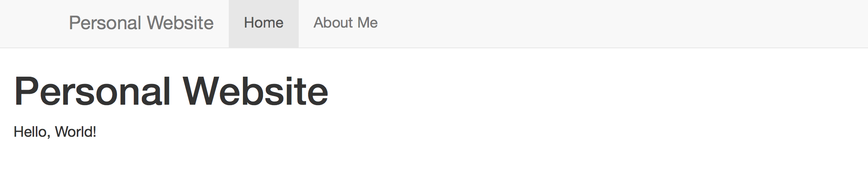Click the large Personal Website page heading

point(171,92)
